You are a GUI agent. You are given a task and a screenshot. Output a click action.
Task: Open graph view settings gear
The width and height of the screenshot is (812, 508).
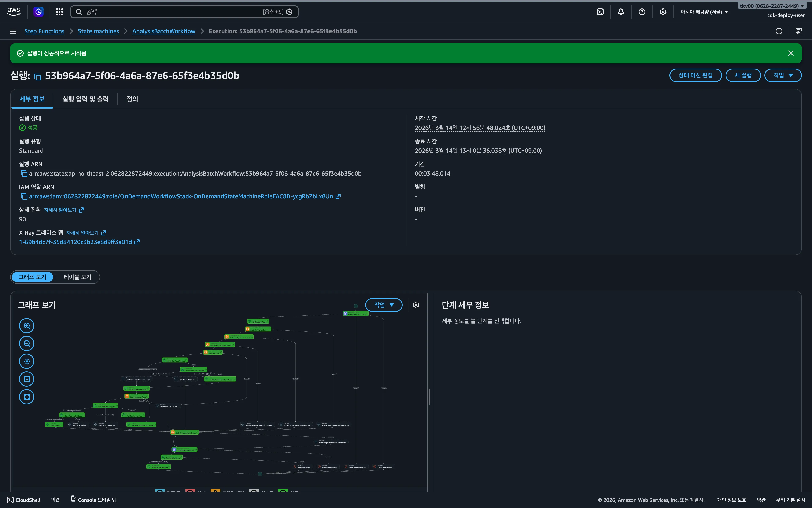click(x=416, y=305)
